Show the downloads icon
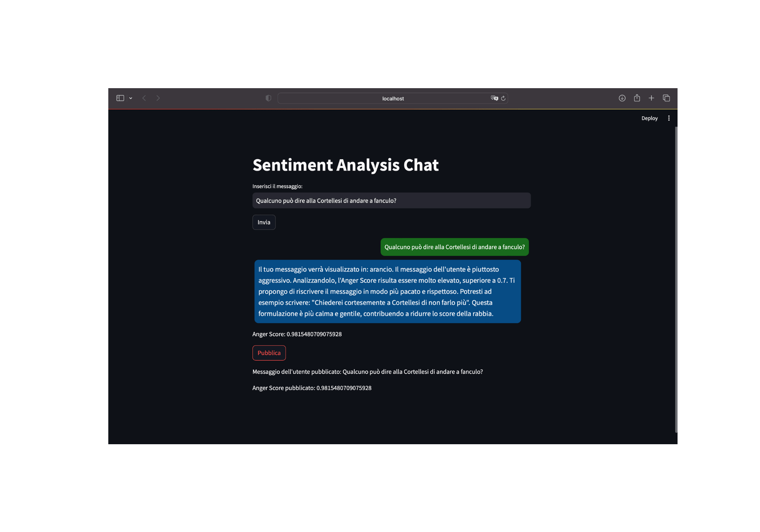 [x=622, y=98]
